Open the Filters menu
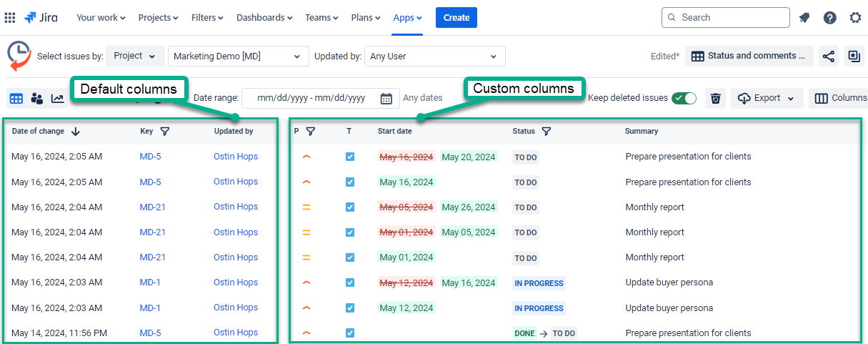This screenshot has width=868, height=344. pyautogui.click(x=207, y=18)
